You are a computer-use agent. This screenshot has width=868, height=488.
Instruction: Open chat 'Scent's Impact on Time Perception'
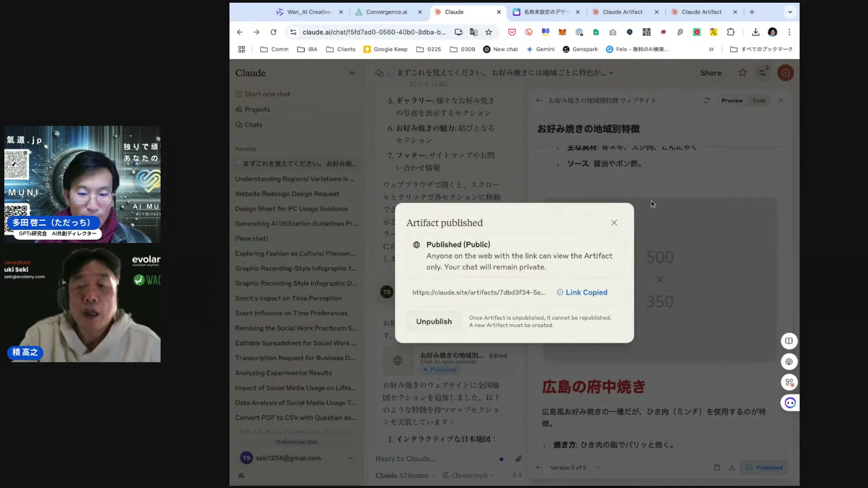coord(288,298)
